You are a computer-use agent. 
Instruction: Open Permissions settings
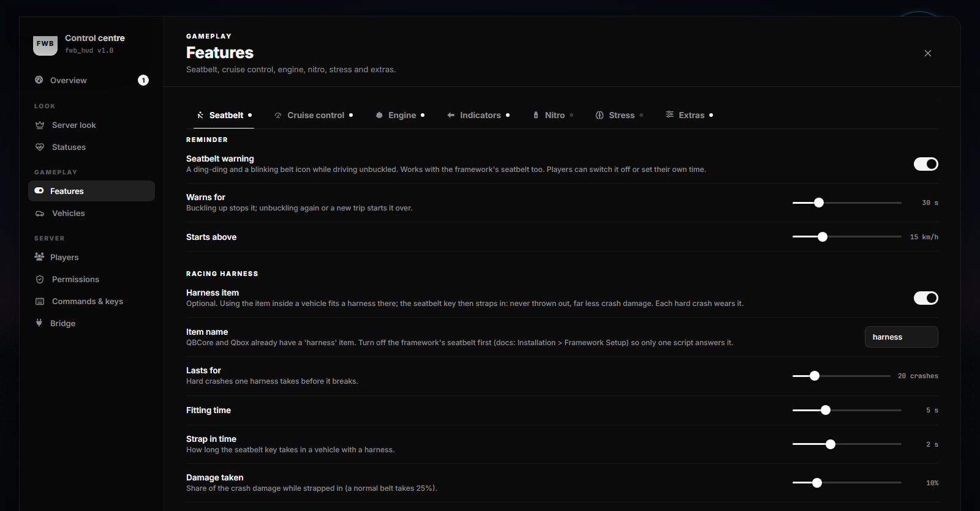pyautogui.click(x=91, y=280)
